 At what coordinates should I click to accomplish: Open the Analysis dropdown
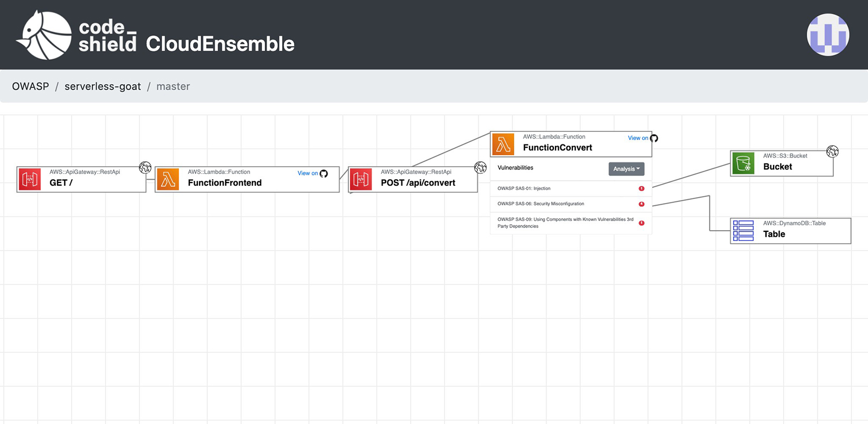point(627,169)
